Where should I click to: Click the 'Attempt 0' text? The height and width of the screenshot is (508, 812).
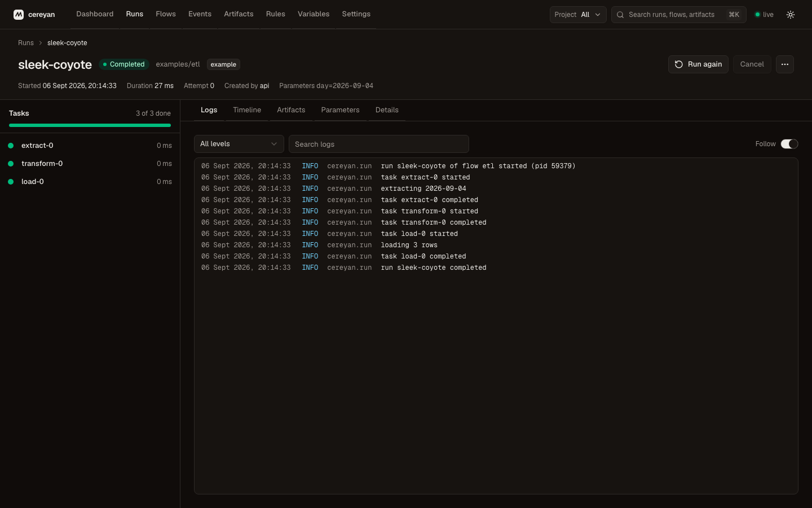tap(199, 86)
